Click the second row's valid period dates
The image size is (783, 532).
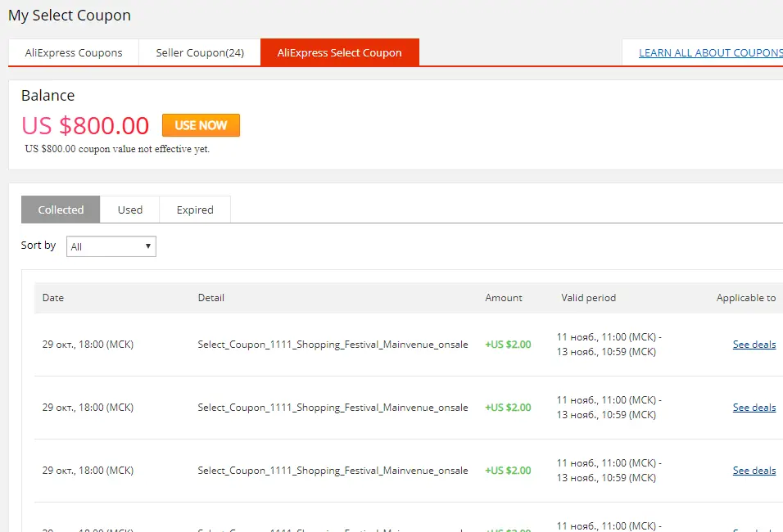point(609,408)
